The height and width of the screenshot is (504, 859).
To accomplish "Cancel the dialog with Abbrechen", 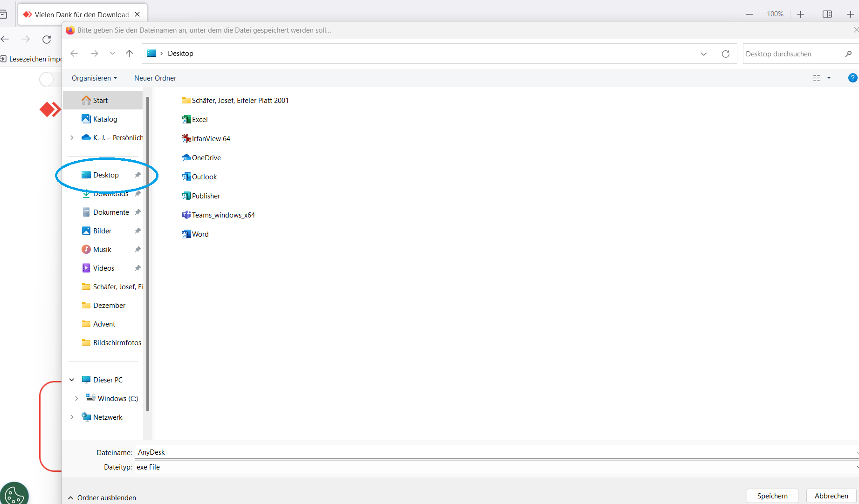I will tap(831, 496).
